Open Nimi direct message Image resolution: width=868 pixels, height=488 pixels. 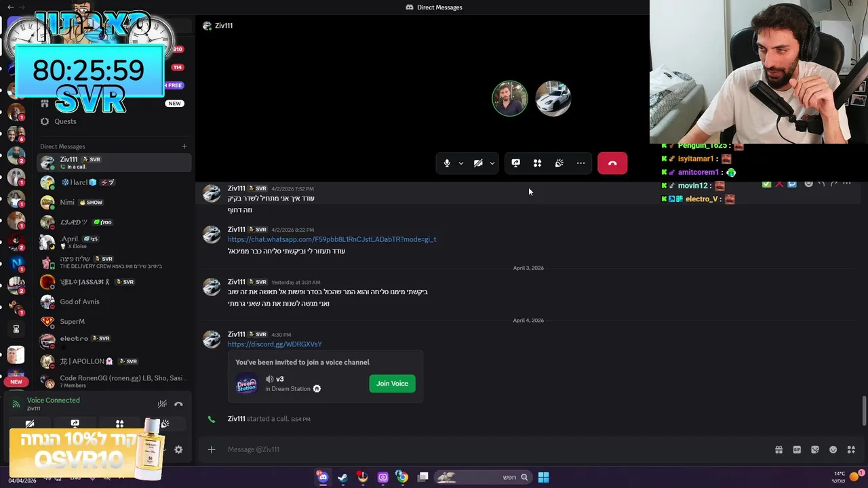[x=114, y=202]
